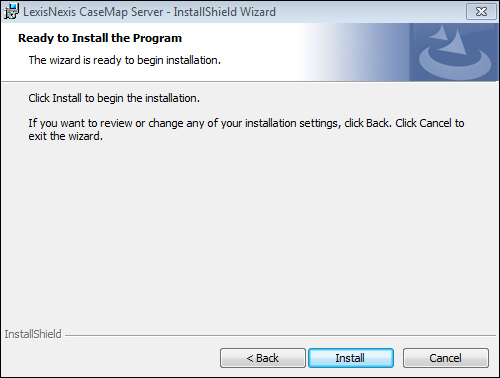Close the InstallShield Wizard window
Image resolution: width=500 pixels, height=378 pixels.
(x=481, y=12)
